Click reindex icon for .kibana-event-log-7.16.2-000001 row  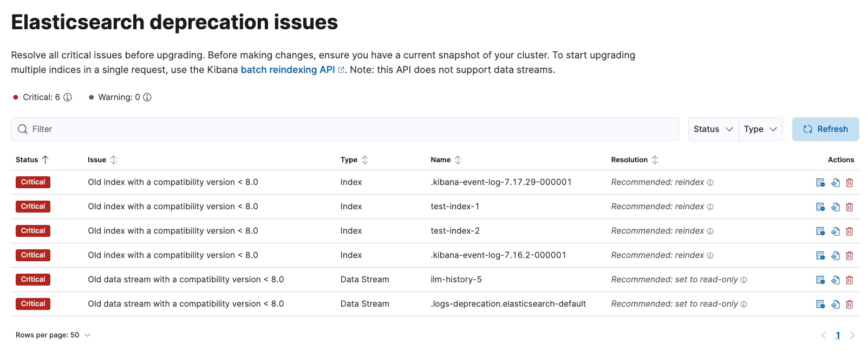820,255
